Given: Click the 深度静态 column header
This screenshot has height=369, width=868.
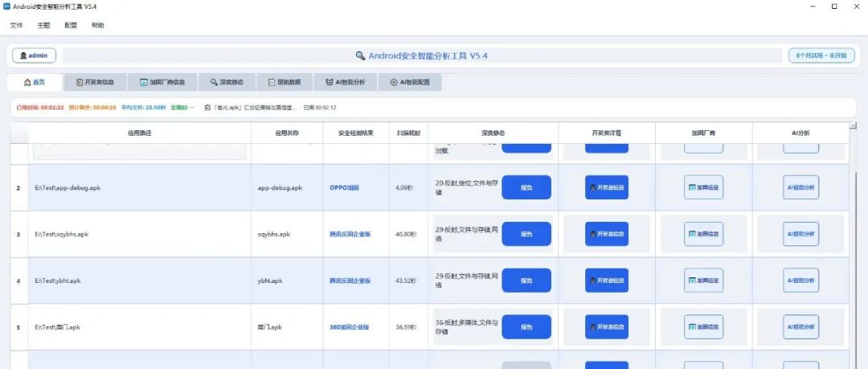Looking at the screenshot, I should click(493, 133).
